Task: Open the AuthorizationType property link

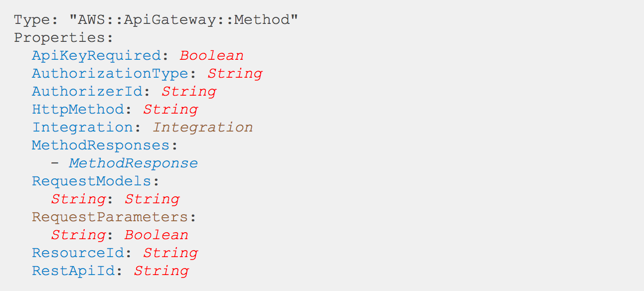Action: [110, 73]
